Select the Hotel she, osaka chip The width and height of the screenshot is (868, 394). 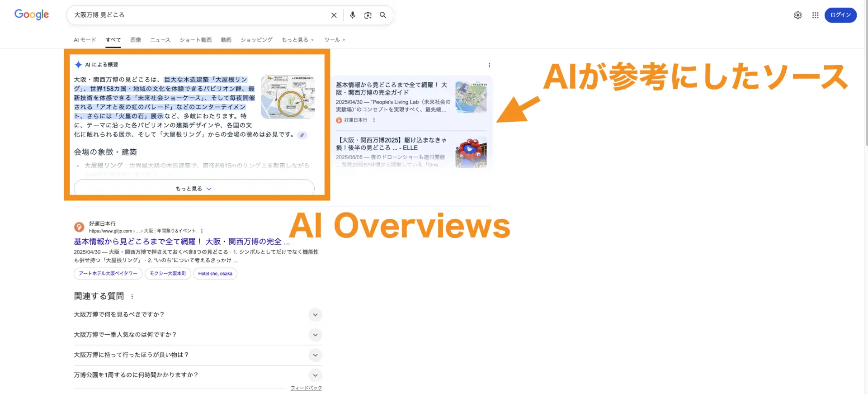click(215, 274)
